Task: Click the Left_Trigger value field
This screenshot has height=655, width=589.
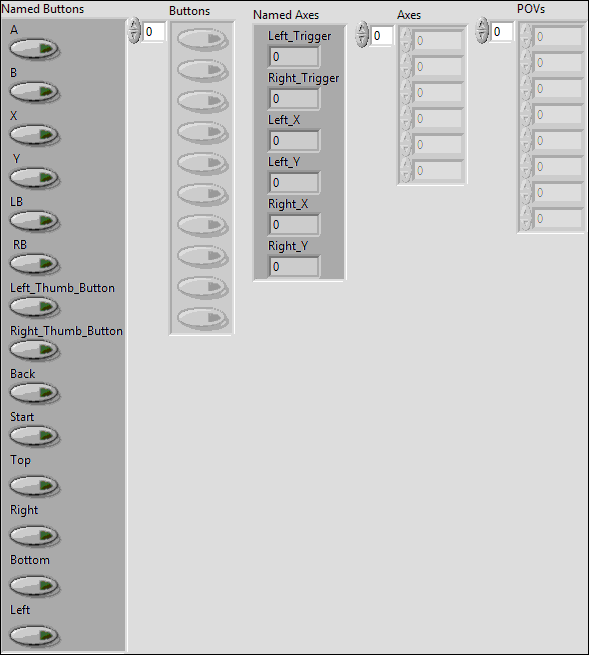Action: point(294,57)
